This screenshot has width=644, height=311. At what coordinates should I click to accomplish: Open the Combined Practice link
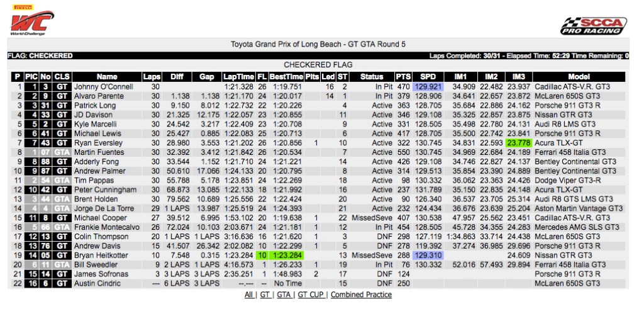361,295
